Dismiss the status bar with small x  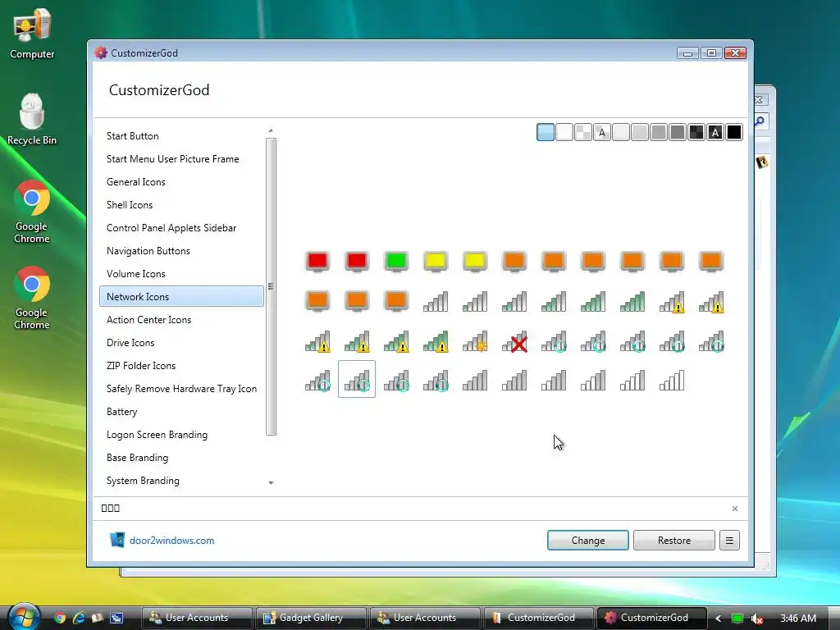coord(735,509)
